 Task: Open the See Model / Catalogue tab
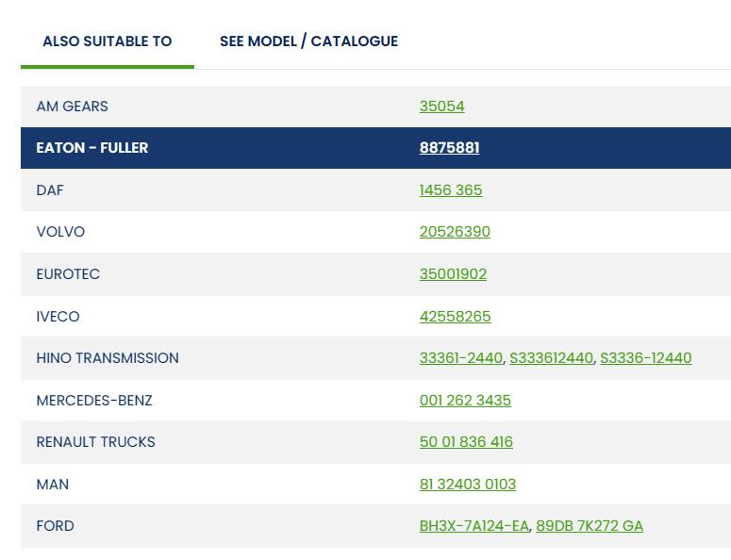(308, 41)
